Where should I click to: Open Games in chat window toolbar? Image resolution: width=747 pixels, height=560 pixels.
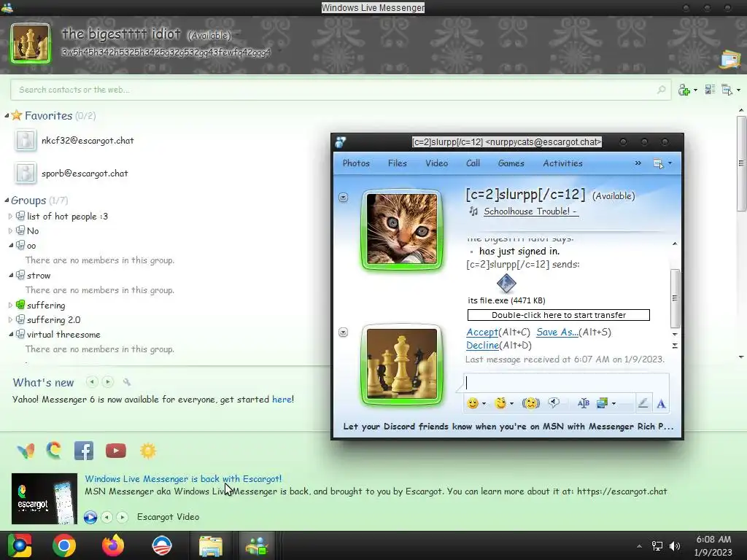(x=511, y=163)
